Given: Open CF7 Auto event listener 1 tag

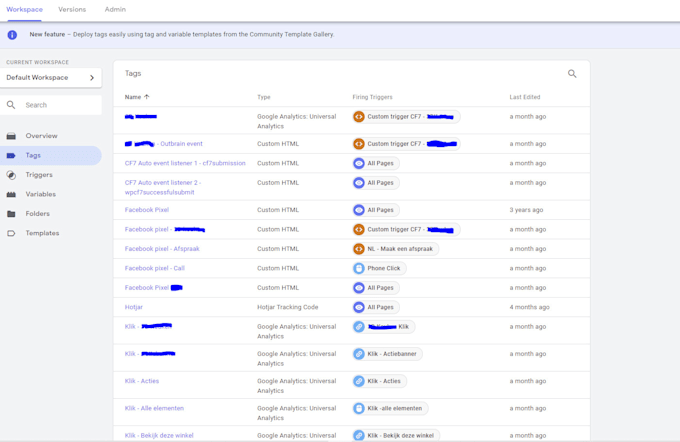Looking at the screenshot, I should coord(184,163).
